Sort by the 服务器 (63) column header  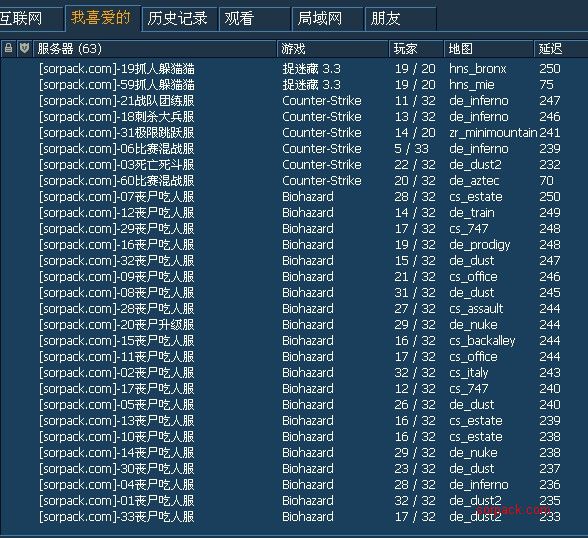pos(154,48)
